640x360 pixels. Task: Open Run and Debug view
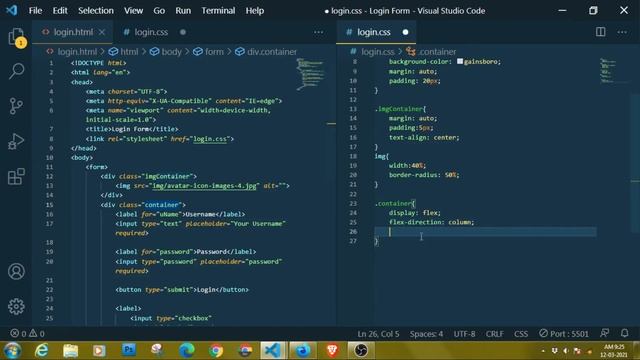pos(16,141)
